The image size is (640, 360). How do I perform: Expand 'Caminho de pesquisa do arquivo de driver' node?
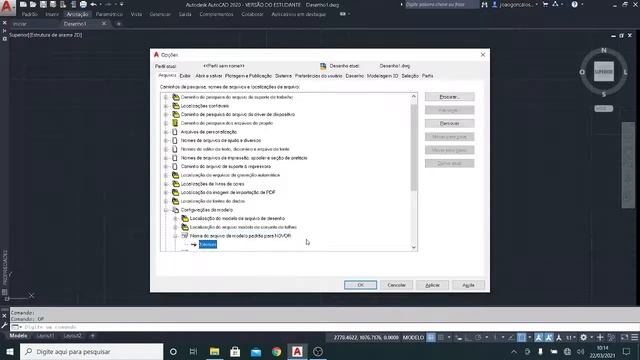[x=166, y=114]
